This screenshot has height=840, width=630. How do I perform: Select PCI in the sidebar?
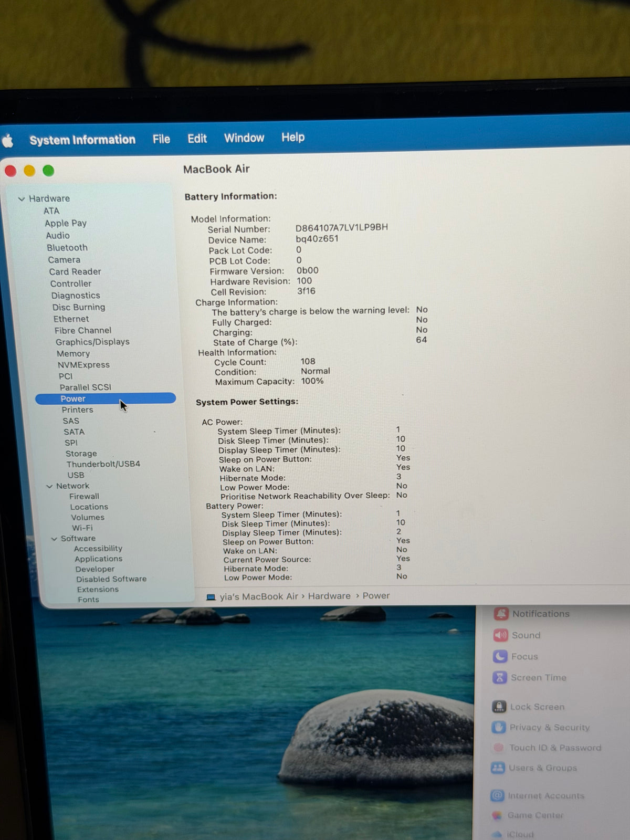[66, 376]
